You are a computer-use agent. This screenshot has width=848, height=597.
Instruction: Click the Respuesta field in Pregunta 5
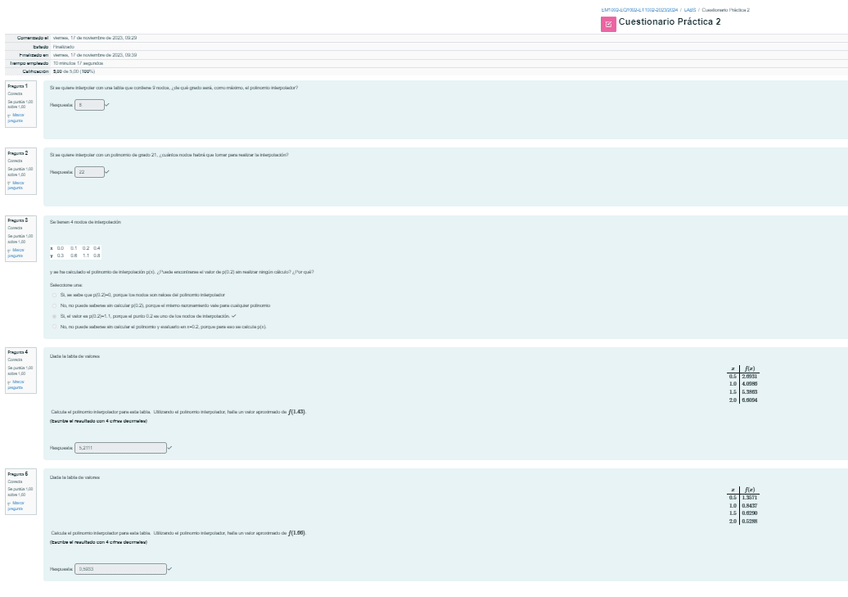(120, 569)
